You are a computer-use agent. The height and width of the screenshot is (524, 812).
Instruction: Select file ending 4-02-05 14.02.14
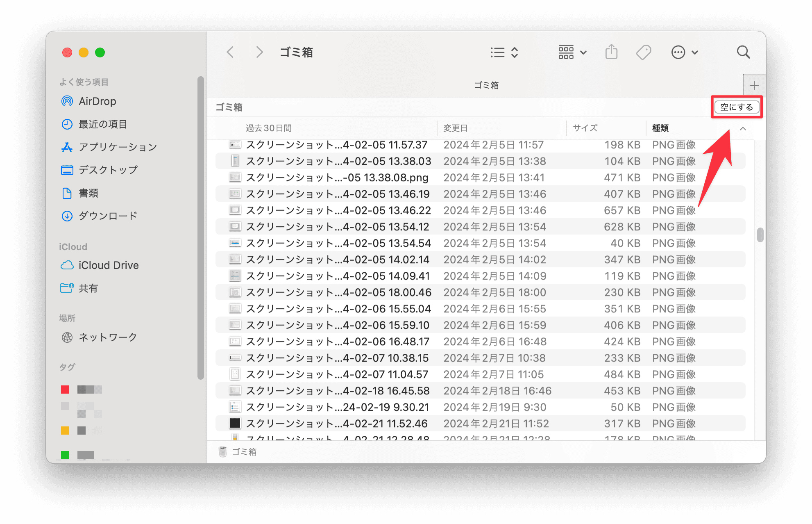point(480,260)
